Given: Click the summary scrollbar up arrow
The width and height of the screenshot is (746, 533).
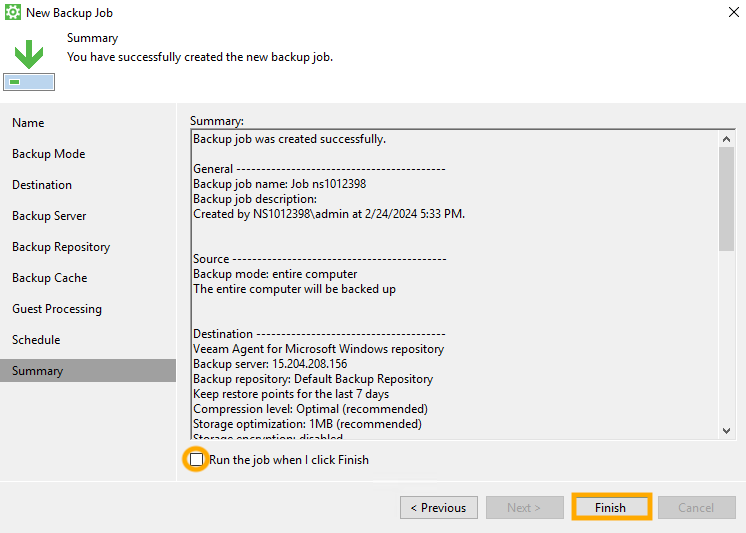Looking at the screenshot, I should click(726, 137).
